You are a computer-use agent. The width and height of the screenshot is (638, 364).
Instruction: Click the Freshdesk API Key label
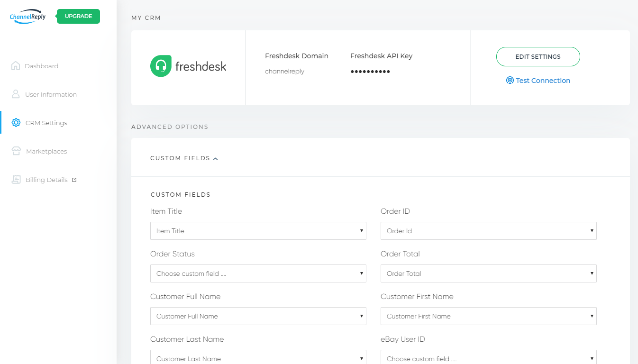(381, 56)
